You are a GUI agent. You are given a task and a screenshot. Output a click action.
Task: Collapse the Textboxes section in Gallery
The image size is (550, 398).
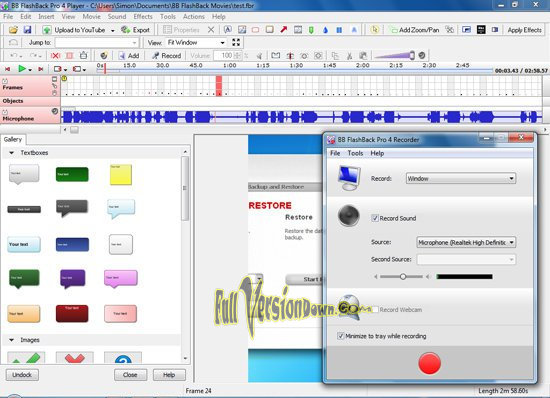(x=12, y=153)
